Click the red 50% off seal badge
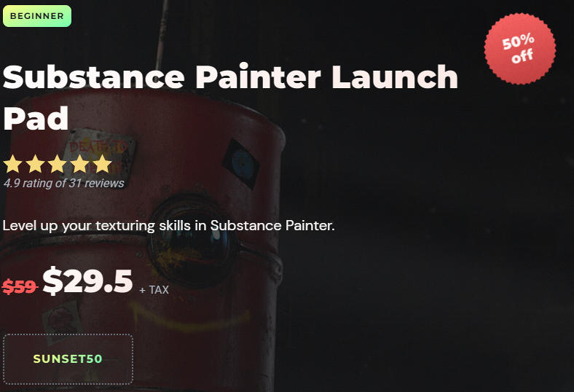The height and width of the screenshot is (392, 574). [x=520, y=48]
